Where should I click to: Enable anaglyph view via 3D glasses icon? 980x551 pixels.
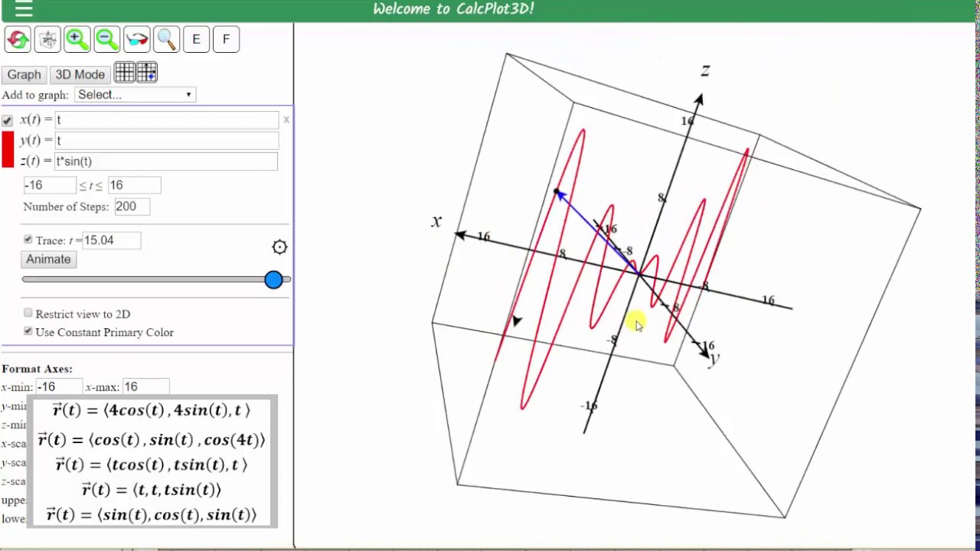point(136,39)
